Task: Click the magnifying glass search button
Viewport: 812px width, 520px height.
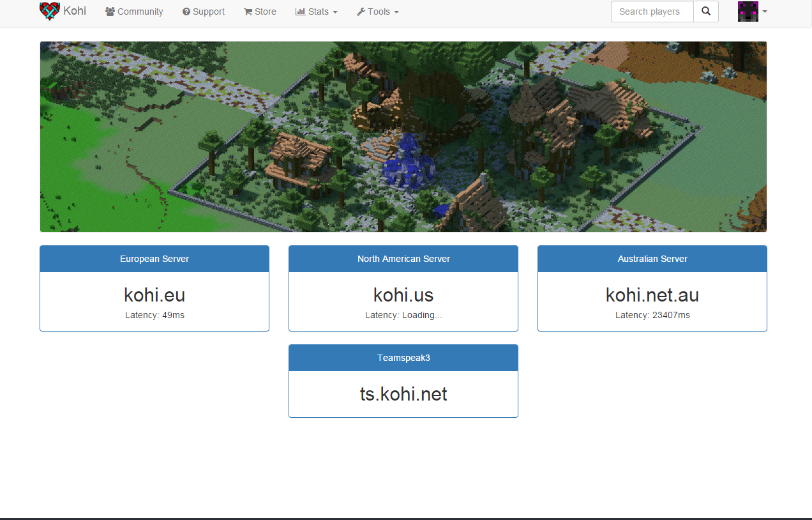Action: 706,11
